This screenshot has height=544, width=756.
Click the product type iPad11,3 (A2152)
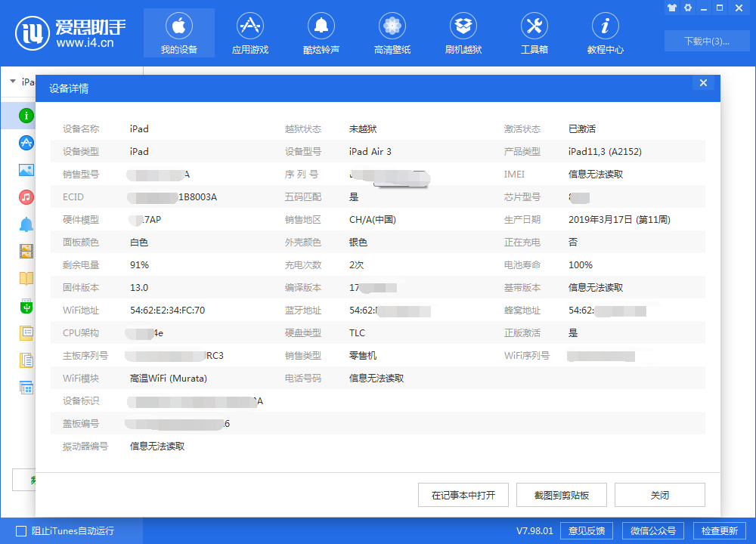click(605, 152)
